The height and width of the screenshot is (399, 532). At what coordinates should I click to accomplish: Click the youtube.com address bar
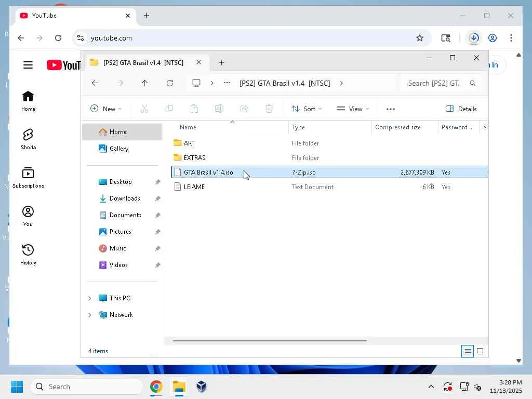click(252, 38)
